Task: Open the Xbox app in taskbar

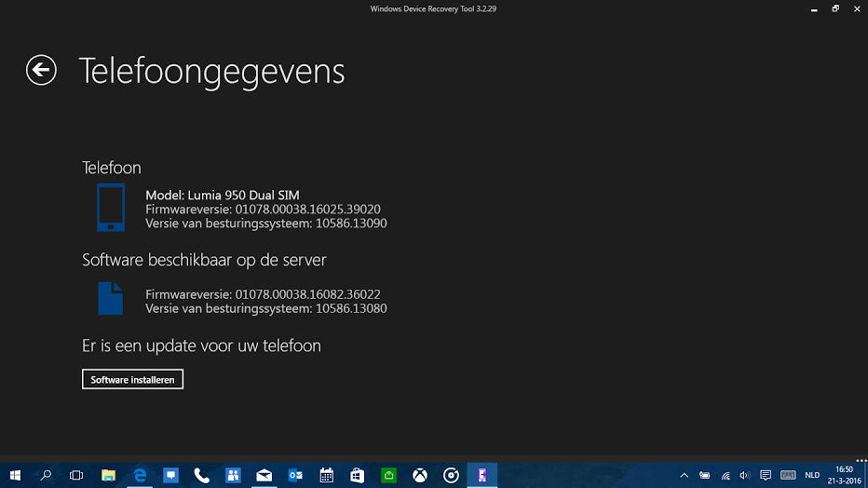Action: 420,475
